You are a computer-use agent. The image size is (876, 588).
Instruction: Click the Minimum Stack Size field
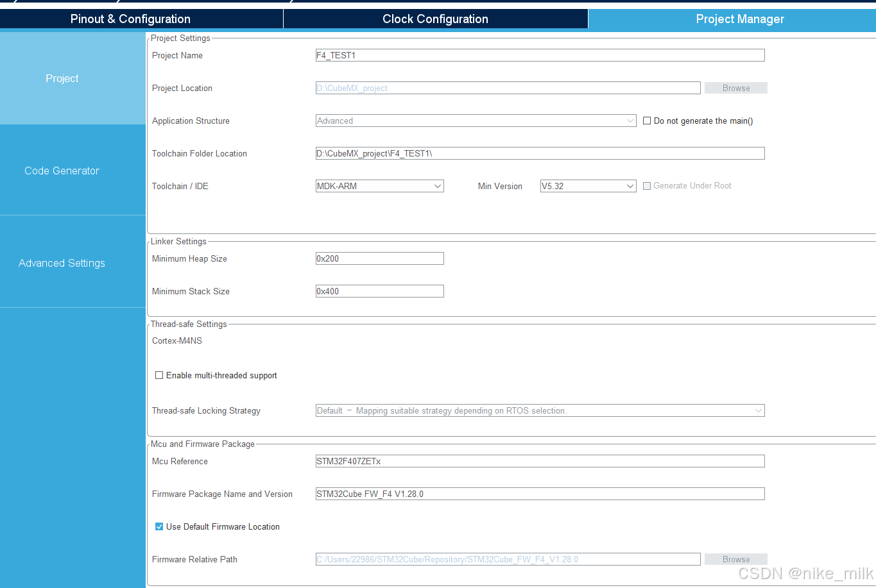point(379,290)
